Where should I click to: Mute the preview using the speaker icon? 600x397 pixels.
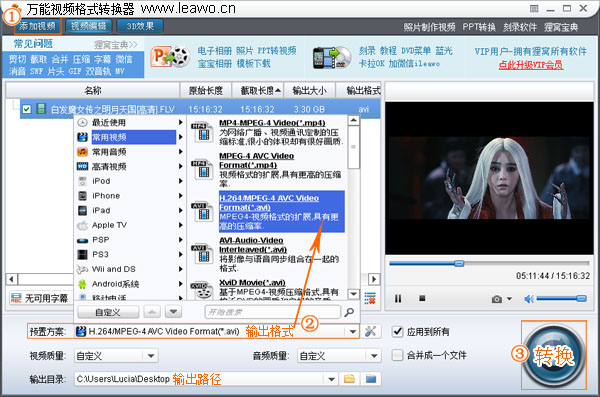[529, 299]
